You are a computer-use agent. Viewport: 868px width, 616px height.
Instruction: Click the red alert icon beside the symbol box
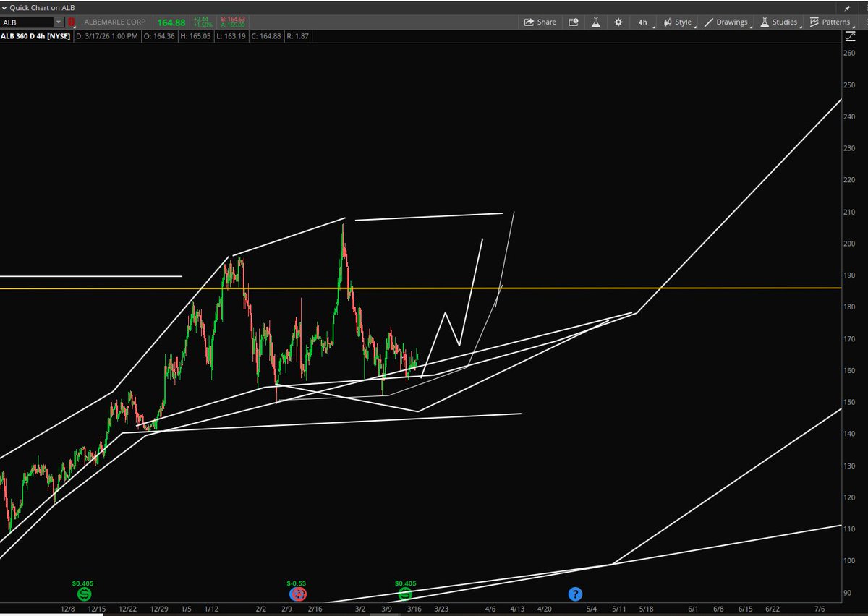[71, 22]
